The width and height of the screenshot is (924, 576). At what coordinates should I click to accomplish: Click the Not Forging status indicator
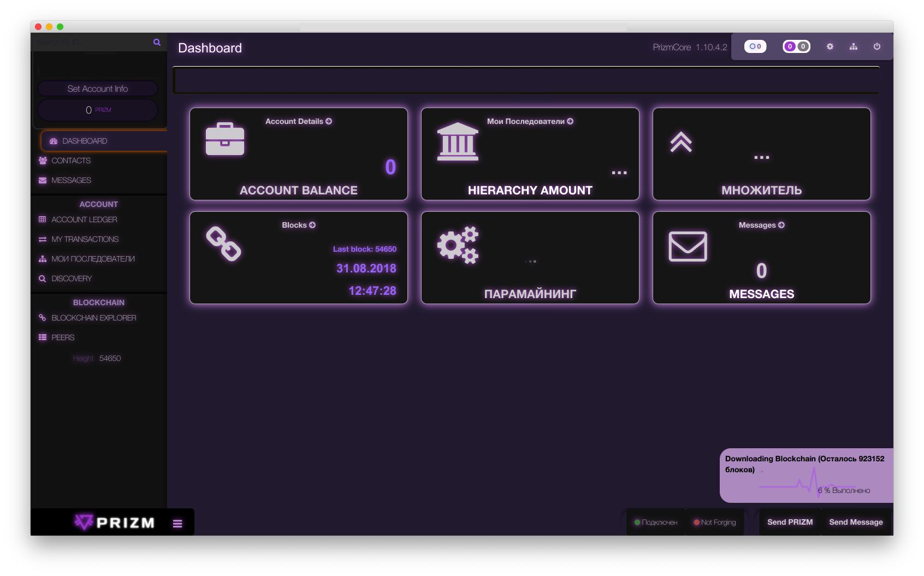[715, 522]
